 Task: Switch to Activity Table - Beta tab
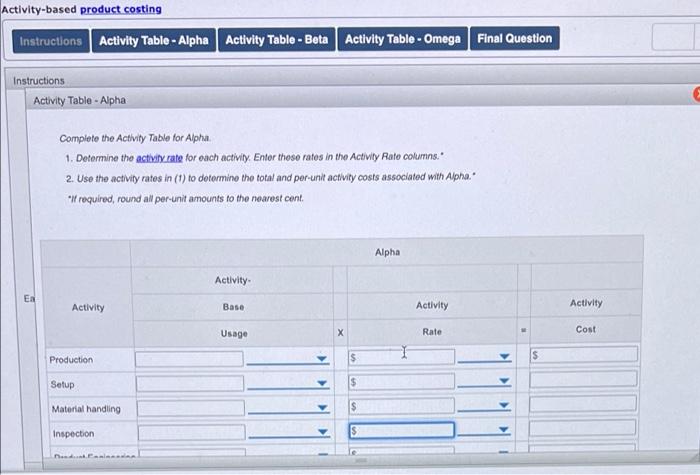(x=276, y=40)
